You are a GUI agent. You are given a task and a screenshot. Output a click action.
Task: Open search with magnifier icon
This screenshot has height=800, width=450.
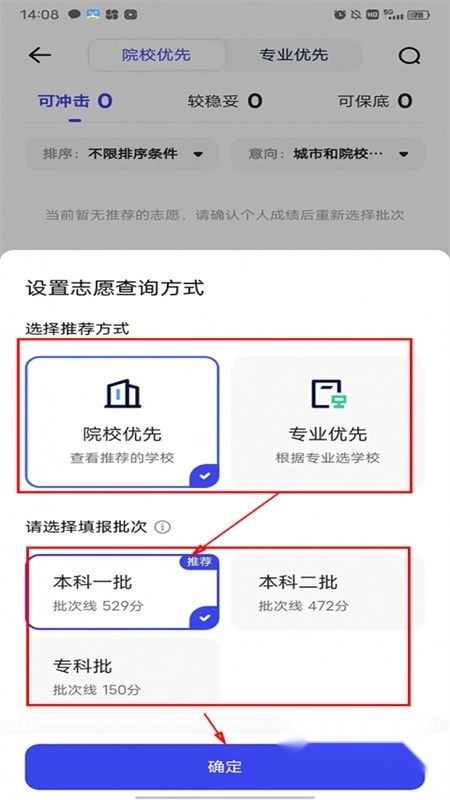(409, 56)
